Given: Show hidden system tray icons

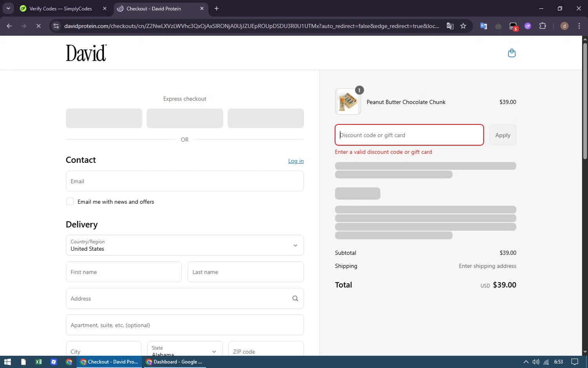Looking at the screenshot, I should click(526, 362).
